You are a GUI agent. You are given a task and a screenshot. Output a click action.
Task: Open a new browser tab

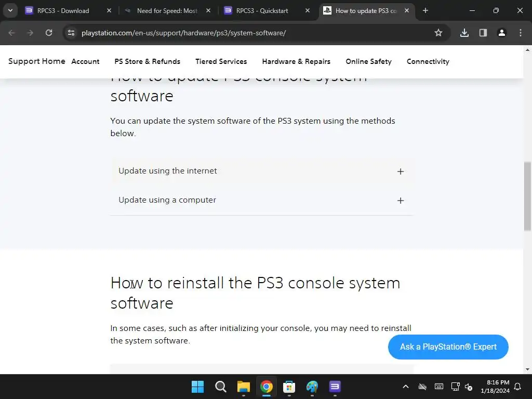point(425,10)
